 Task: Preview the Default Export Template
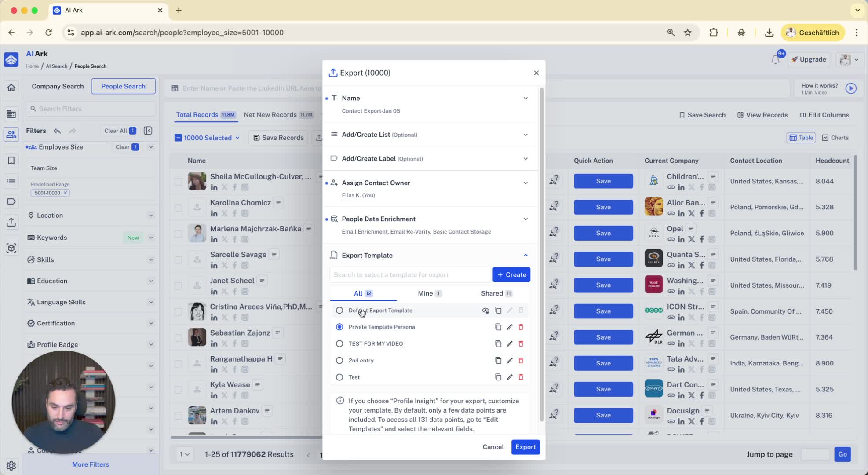click(x=485, y=311)
